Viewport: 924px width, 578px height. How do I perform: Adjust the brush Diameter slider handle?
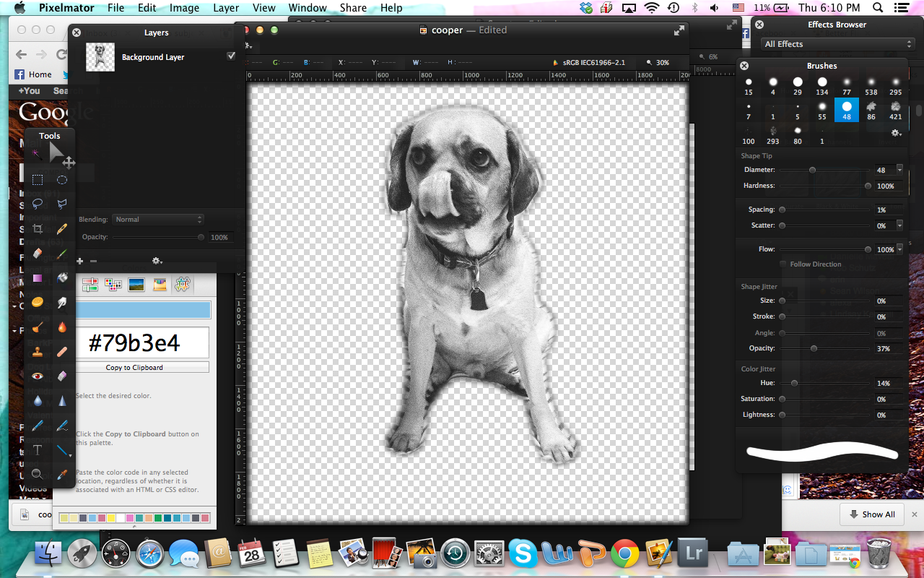[812, 170]
